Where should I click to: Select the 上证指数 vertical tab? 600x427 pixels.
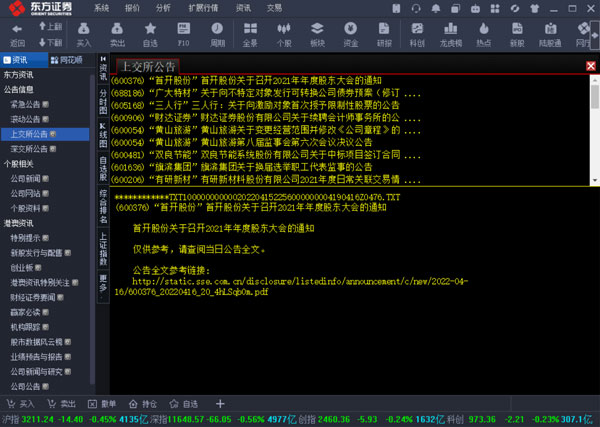tap(103, 248)
